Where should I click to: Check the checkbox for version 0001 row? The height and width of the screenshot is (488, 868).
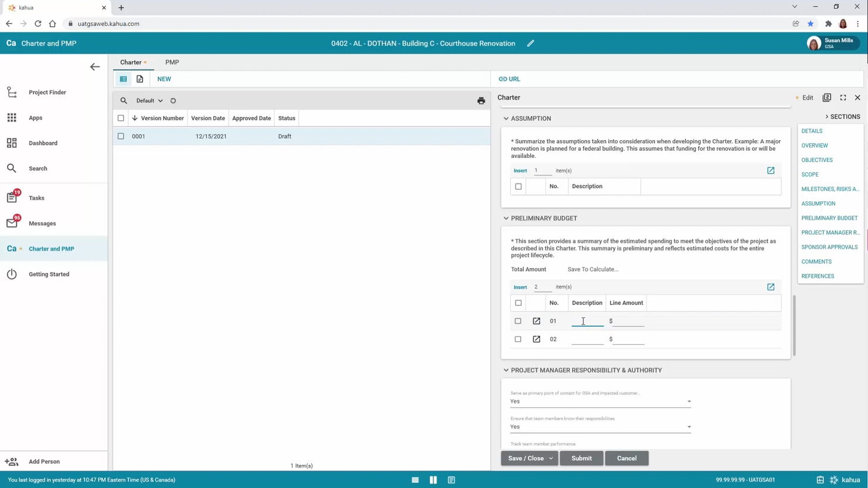[121, 136]
